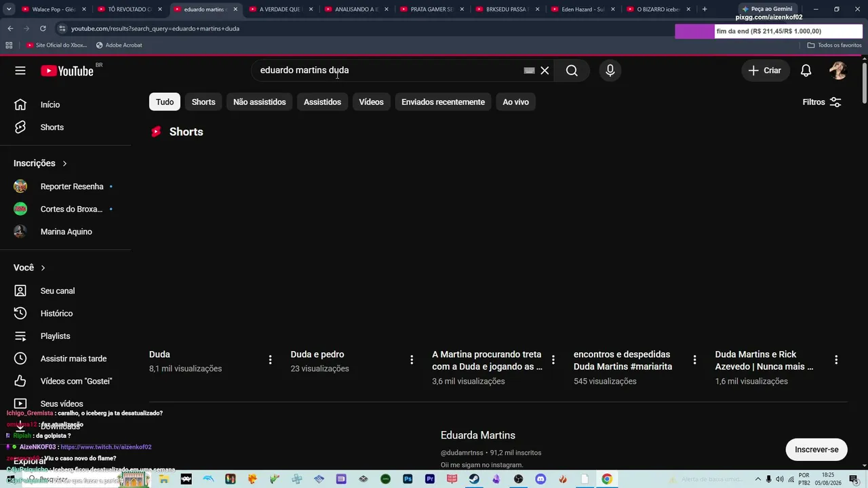
Task: Clear the search query with the X
Action: point(545,70)
